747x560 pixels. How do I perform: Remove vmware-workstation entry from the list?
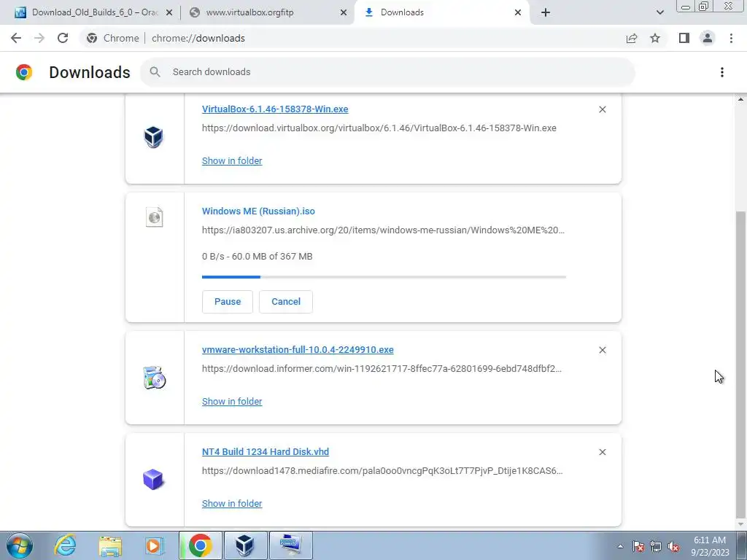click(x=603, y=350)
